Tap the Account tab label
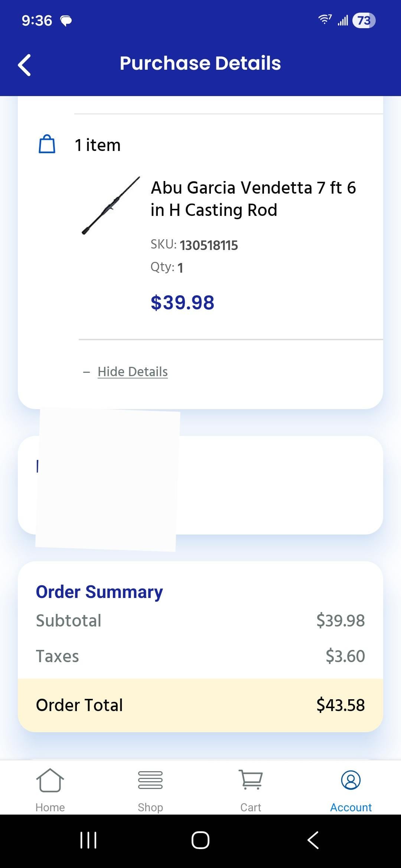 point(351,808)
